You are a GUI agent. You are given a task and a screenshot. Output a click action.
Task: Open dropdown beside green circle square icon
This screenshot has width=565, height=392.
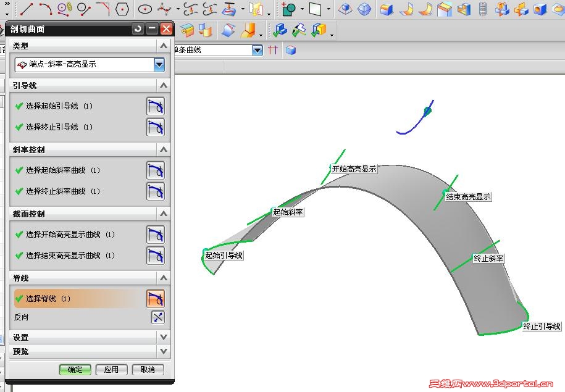302,9
